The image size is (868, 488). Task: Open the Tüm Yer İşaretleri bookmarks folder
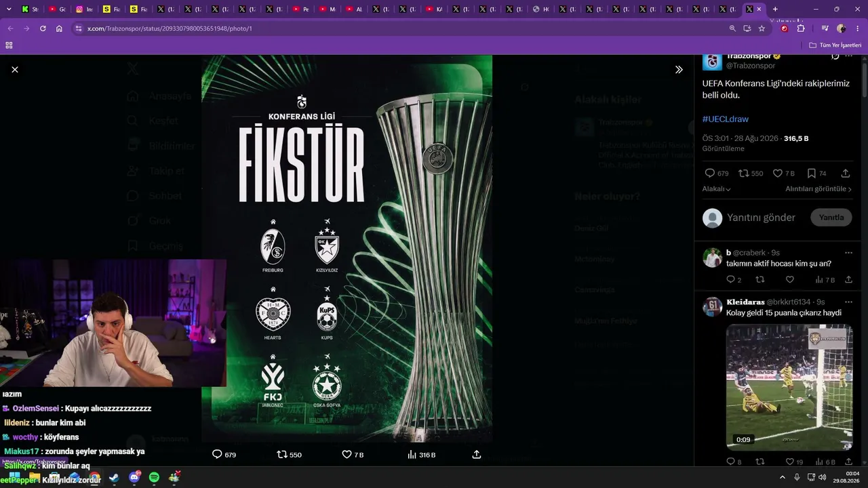coord(835,45)
